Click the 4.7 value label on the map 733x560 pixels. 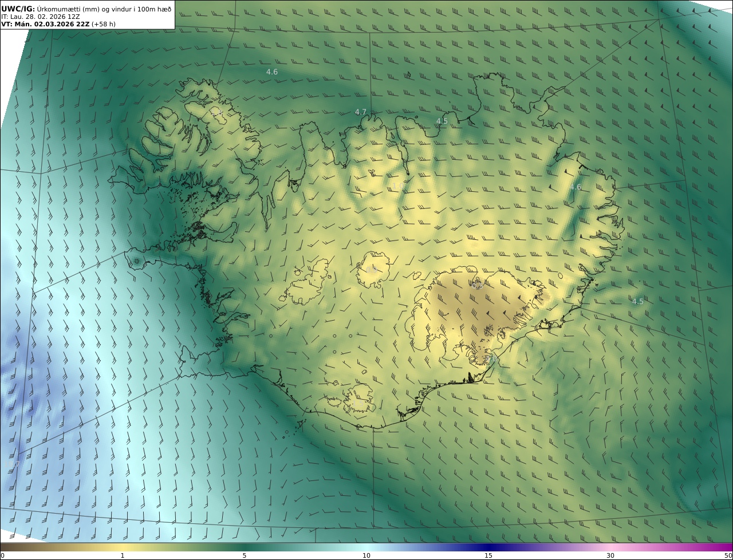click(360, 112)
